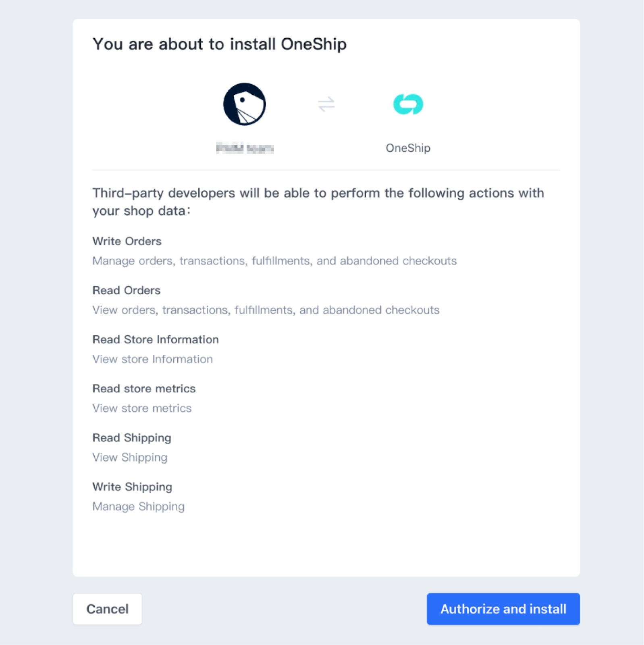Screen dimensions: 644x645
Task: Click the Read Shipping permission heading
Action: (x=132, y=438)
